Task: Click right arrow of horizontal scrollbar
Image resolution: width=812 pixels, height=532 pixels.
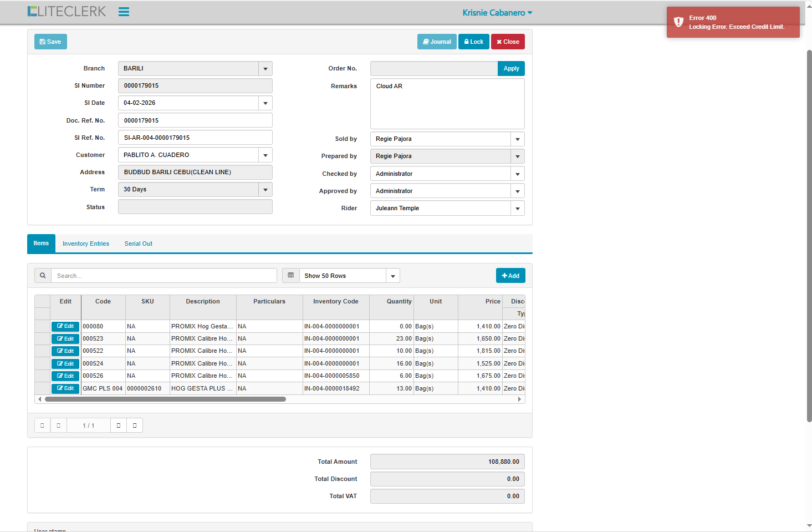Action: tap(519, 399)
